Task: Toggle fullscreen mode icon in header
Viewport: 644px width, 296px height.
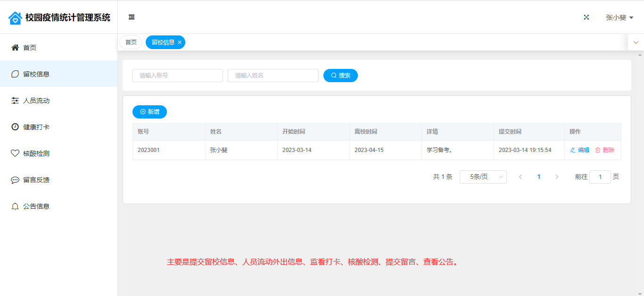Action: coord(586,17)
